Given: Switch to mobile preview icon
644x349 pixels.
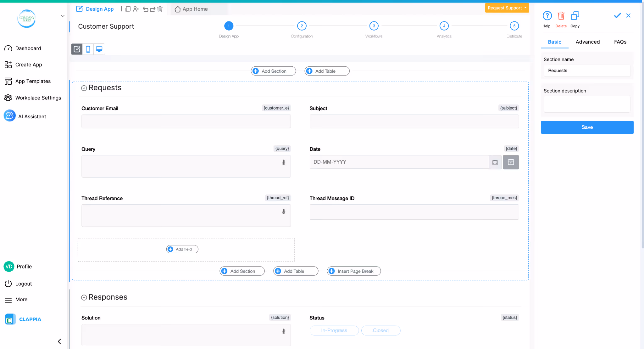Looking at the screenshot, I should point(88,49).
